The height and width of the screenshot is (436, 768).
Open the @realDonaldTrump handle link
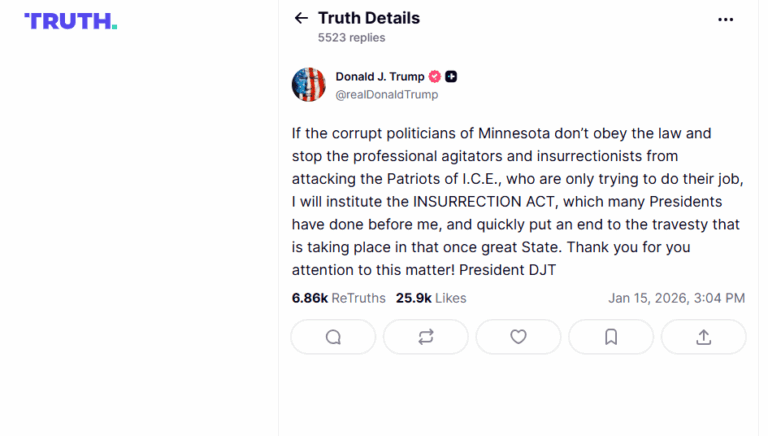pos(387,94)
